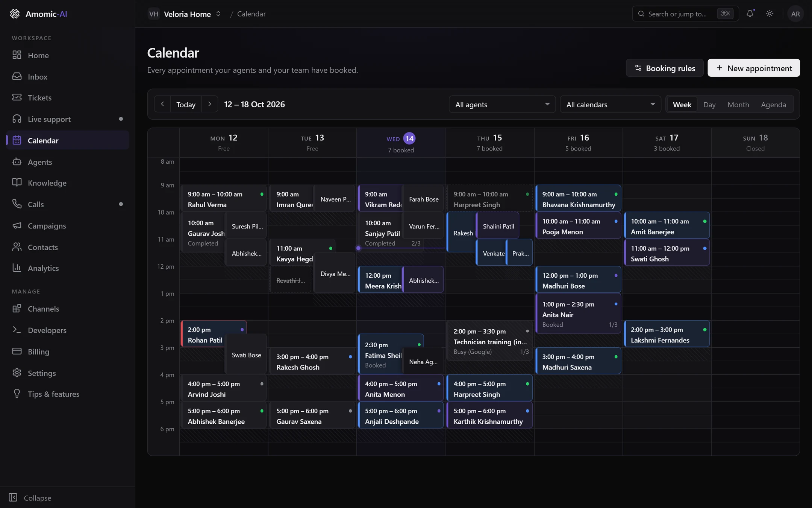Open the Channels page
The height and width of the screenshot is (508, 812).
[68, 309]
